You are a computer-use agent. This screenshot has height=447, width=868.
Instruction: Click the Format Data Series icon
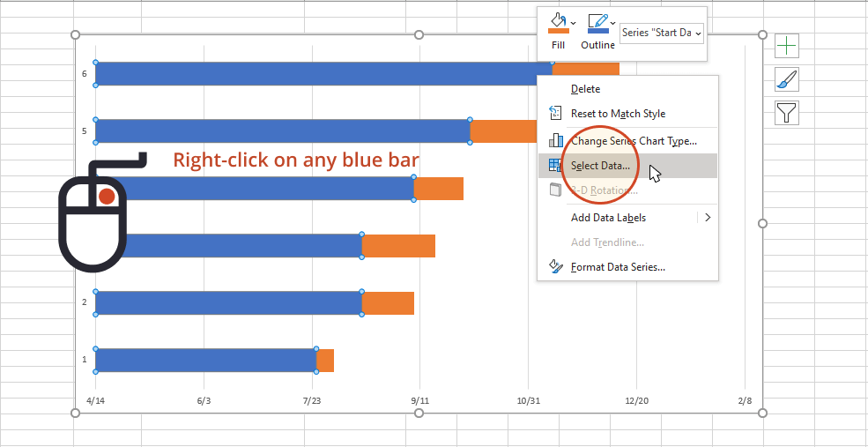tap(555, 266)
